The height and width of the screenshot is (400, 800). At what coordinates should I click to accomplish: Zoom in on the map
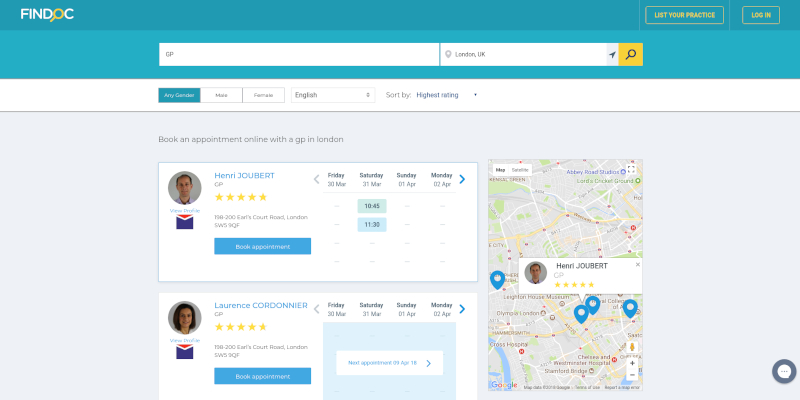(x=631, y=363)
